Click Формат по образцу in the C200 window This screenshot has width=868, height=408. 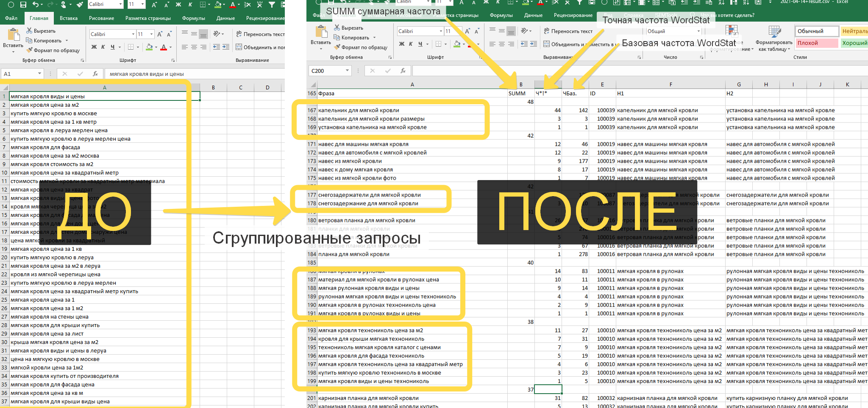[361, 47]
